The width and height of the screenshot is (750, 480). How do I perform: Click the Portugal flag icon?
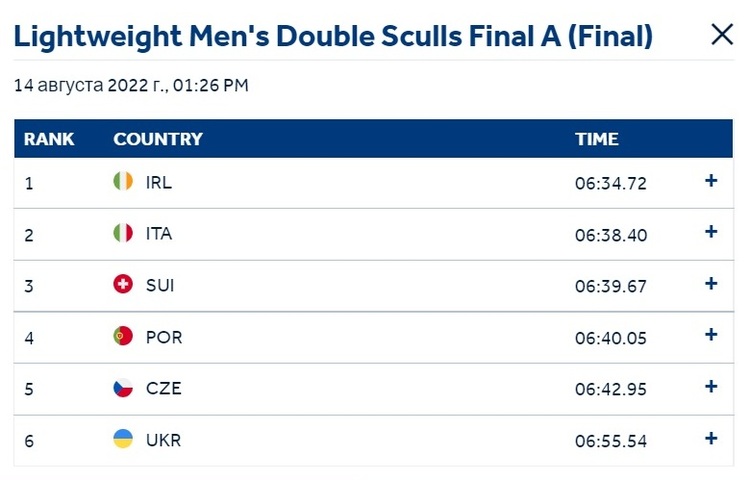123,336
